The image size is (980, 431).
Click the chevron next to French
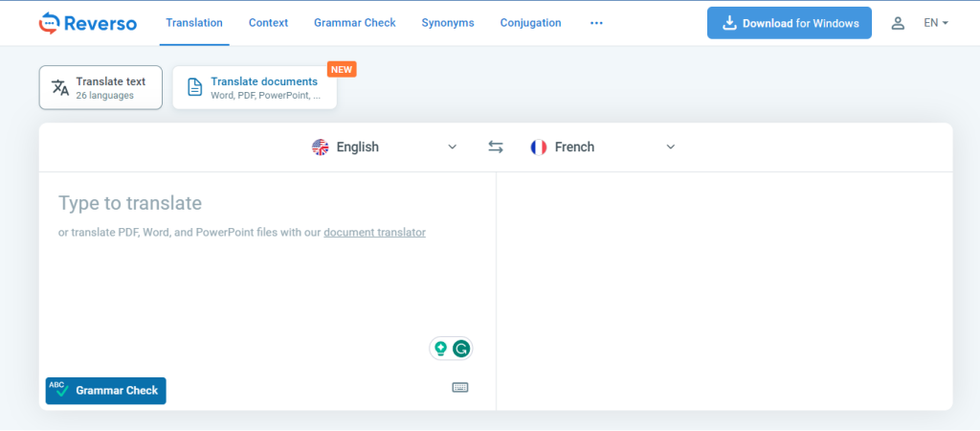671,147
